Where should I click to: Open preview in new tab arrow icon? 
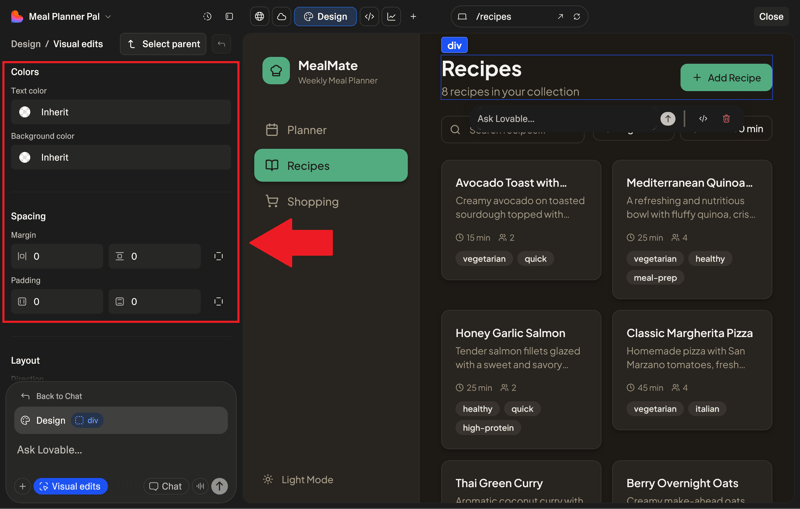[x=560, y=17]
